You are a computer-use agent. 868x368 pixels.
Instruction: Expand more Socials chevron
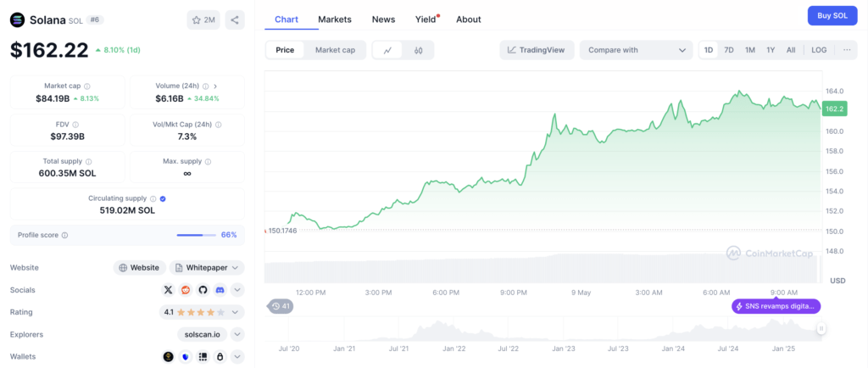237,289
